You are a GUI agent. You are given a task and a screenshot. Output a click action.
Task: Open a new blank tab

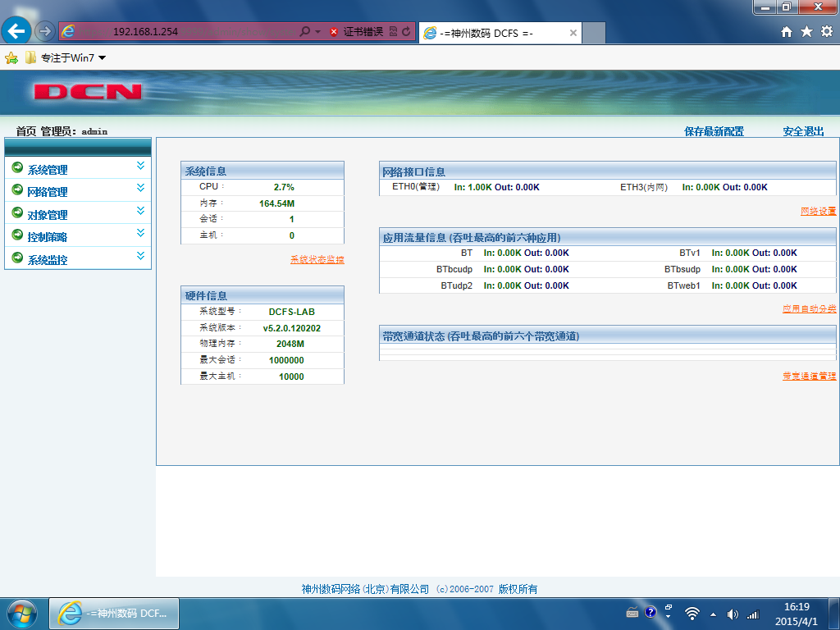594,33
